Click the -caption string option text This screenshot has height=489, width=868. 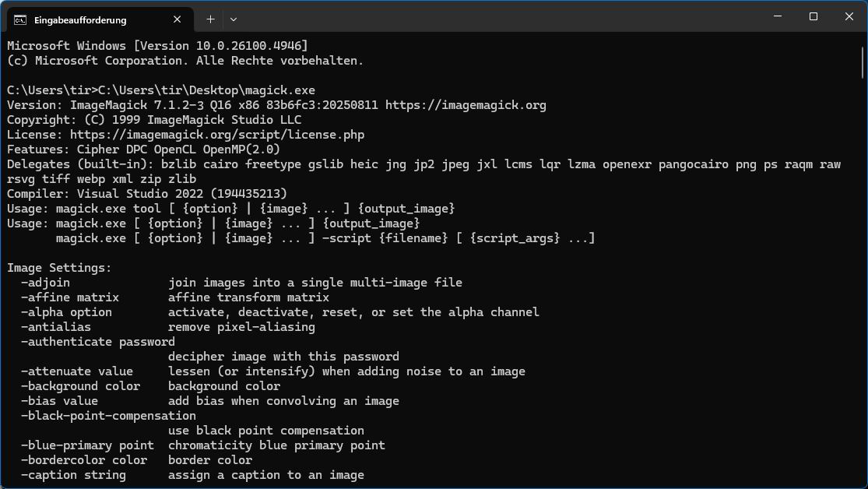(73, 475)
